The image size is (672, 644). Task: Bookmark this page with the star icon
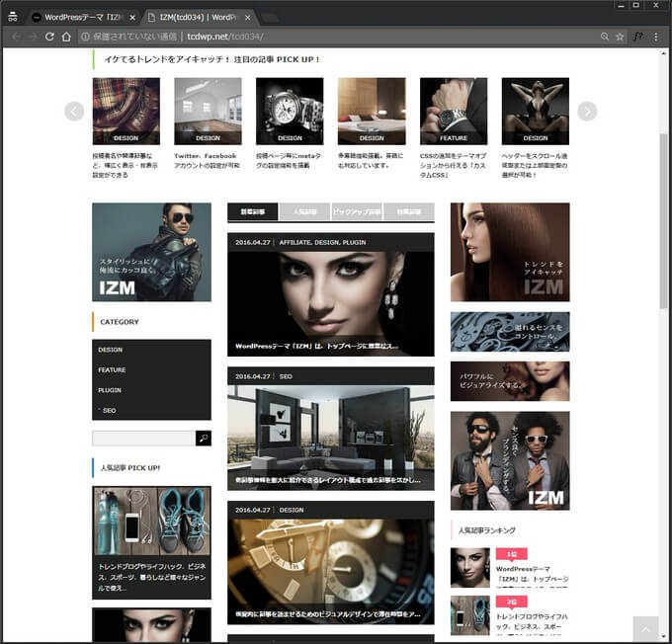coord(620,37)
